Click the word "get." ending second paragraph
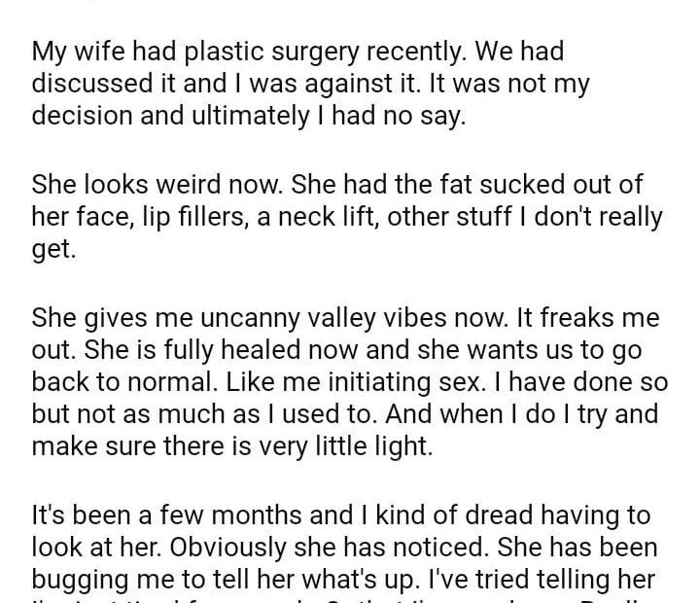700x603 pixels. coord(52,248)
